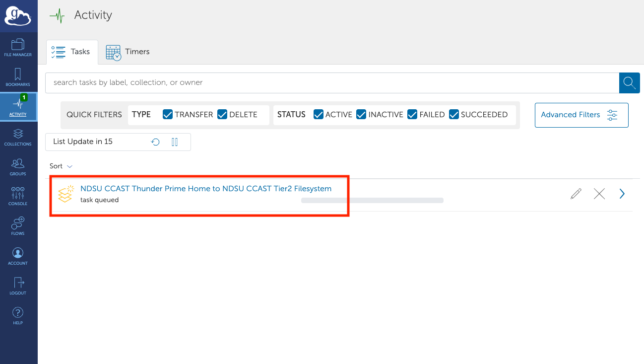This screenshot has height=364, width=644.
Task: Open the NDSU CCAST Thunder Prime task link
Action: (x=206, y=189)
